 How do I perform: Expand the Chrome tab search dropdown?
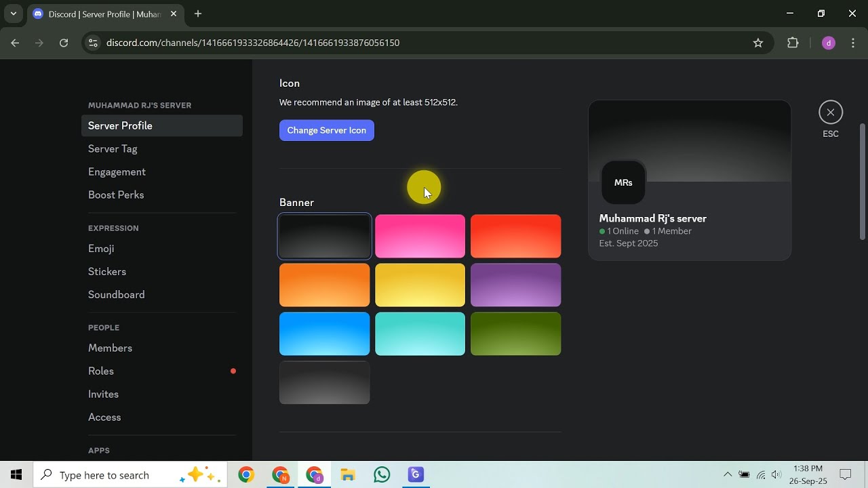tap(14, 14)
